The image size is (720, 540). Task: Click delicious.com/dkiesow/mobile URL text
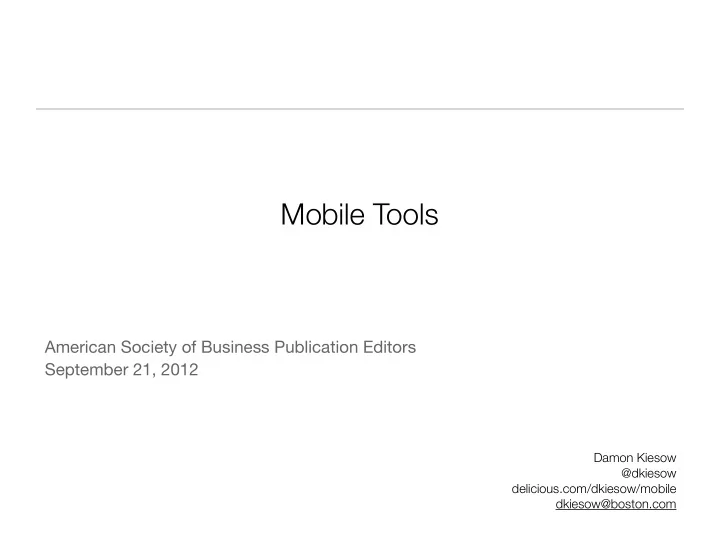pos(594,489)
